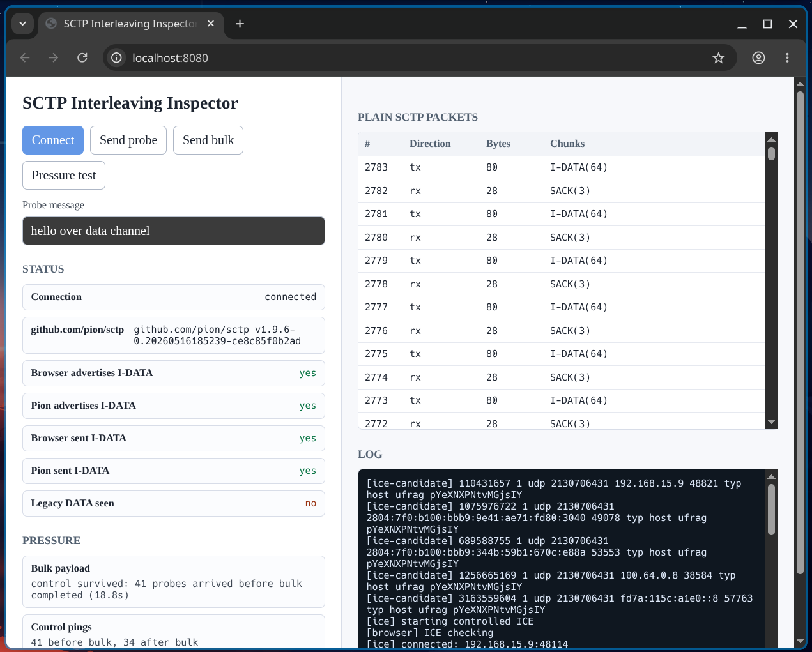The width and height of the screenshot is (812, 652).
Task: Select the Browser advertises I-DATA row
Action: point(174,373)
